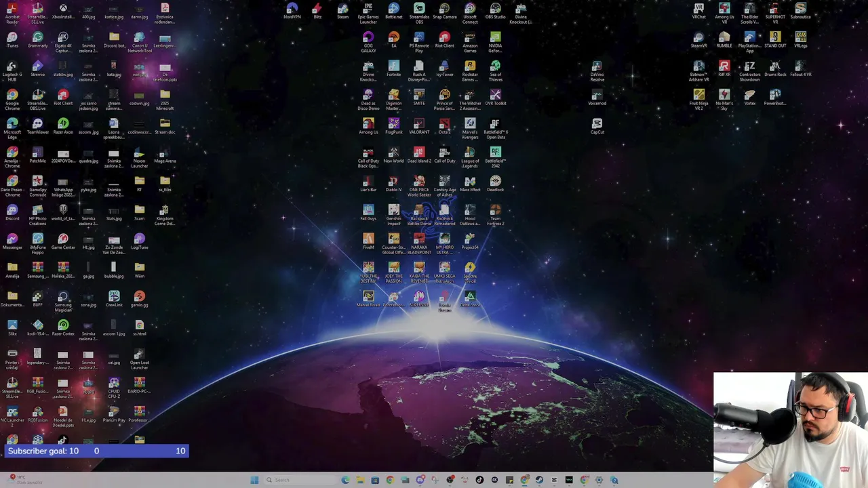Open the DaVinci Resolve desktop icon
This screenshot has height=488, width=868.
click(597, 70)
